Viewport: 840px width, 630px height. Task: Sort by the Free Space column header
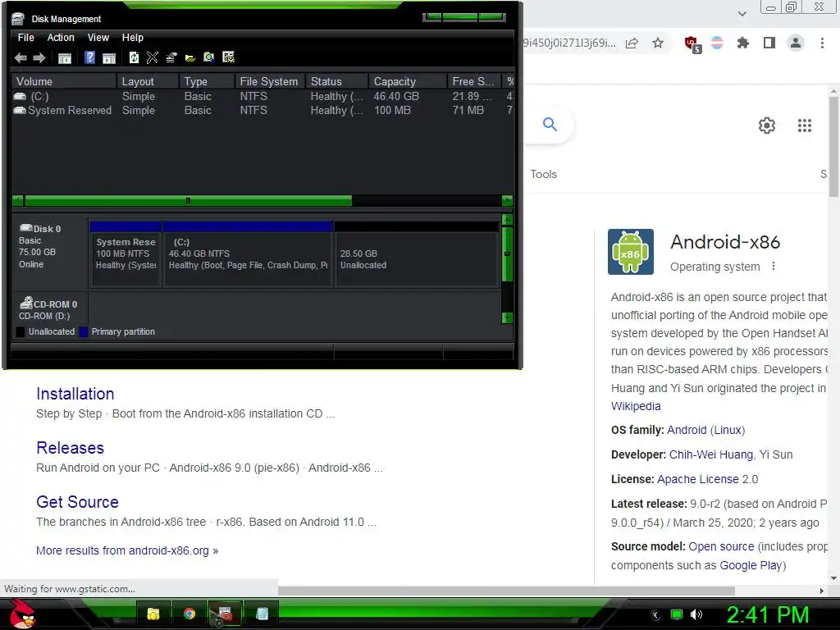(475, 81)
